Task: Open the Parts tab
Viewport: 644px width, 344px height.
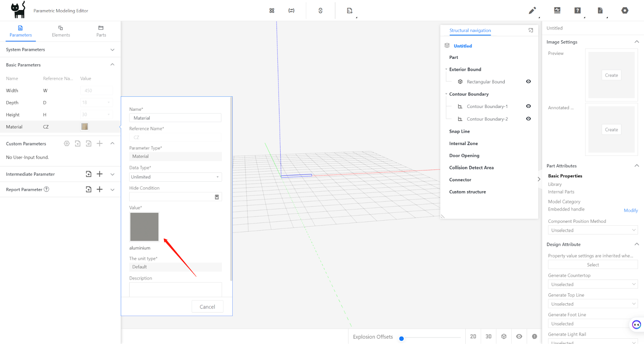Action: 101,31
